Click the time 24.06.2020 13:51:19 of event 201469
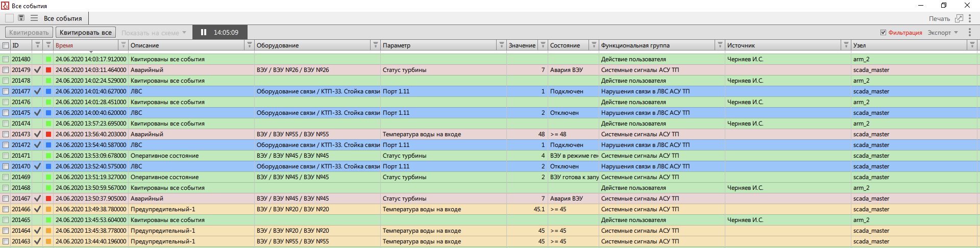 tap(91, 177)
